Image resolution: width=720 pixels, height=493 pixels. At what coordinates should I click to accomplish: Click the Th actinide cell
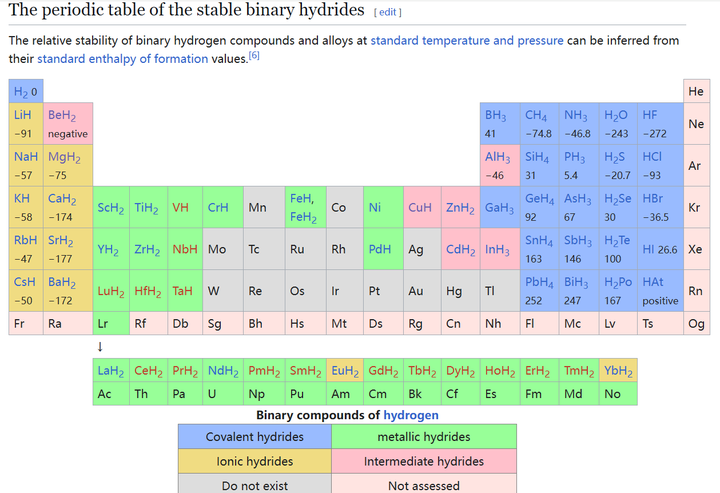click(148, 394)
